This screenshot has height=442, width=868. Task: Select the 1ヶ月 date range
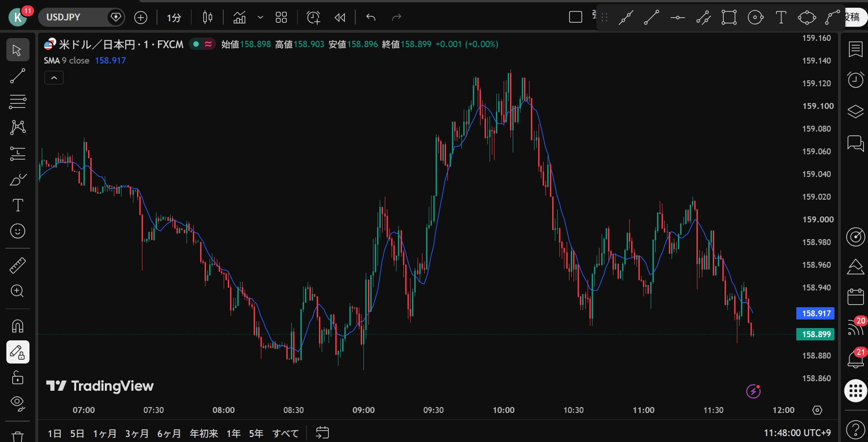point(105,433)
